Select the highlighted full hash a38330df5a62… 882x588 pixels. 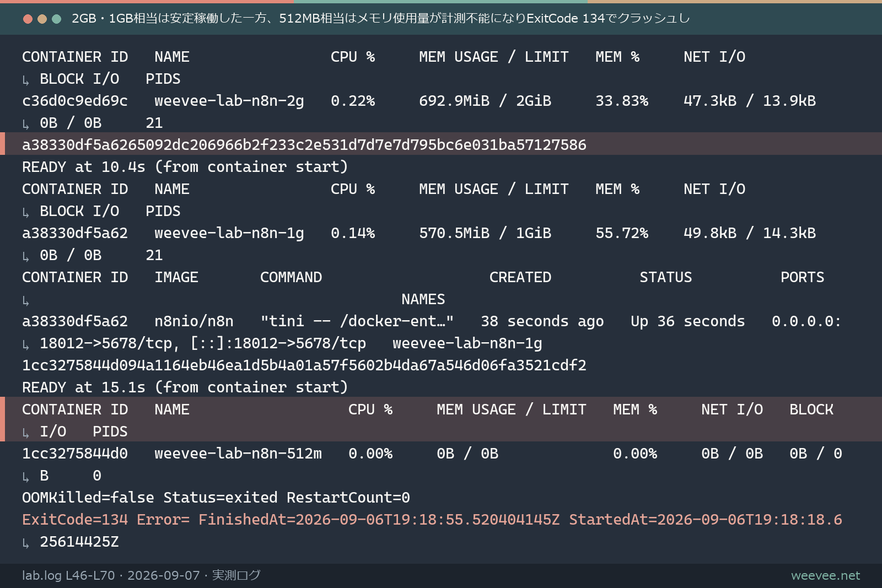click(x=304, y=145)
